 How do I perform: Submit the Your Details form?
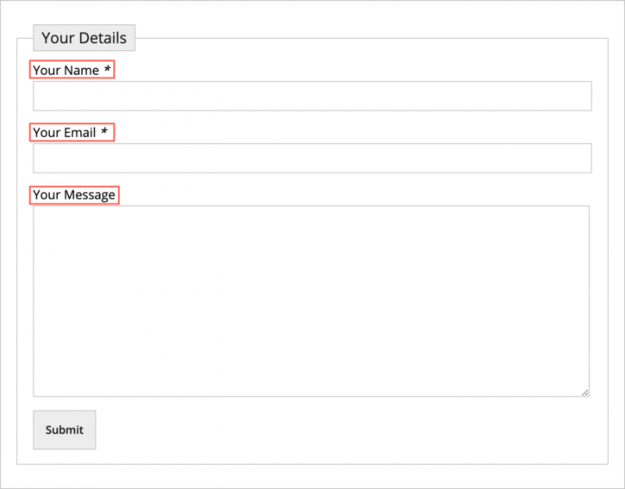[64, 430]
